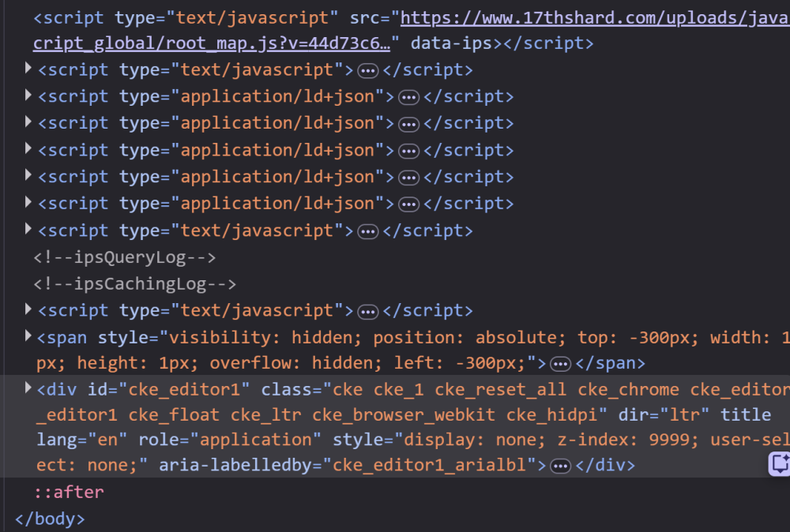This screenshot has height=532, width=790.
Task: Click the AI assistance icon on cke_editor1 row
Action: 780,463
